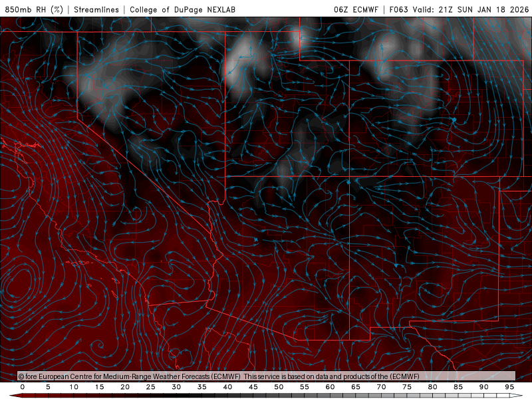
Task: Click the "Streamlines" label in header
Action: (x=96, y=9)
